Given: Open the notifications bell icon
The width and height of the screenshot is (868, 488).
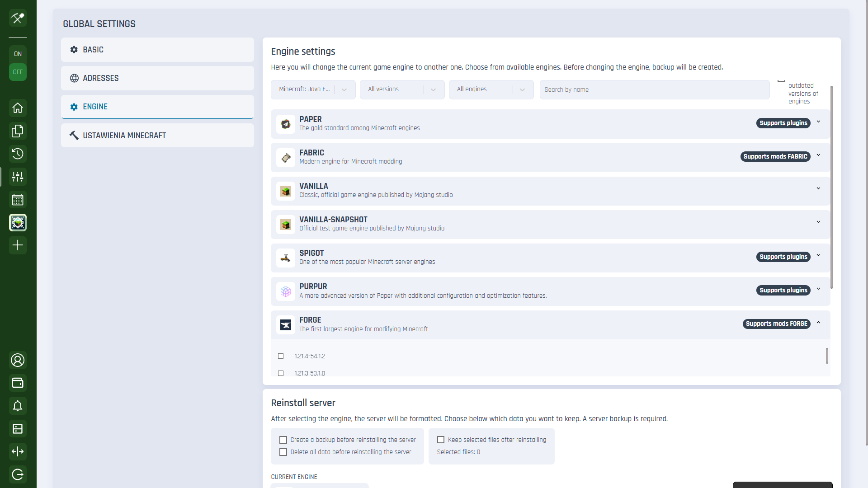Looking at the screenshot, I should tap(18, 406).
